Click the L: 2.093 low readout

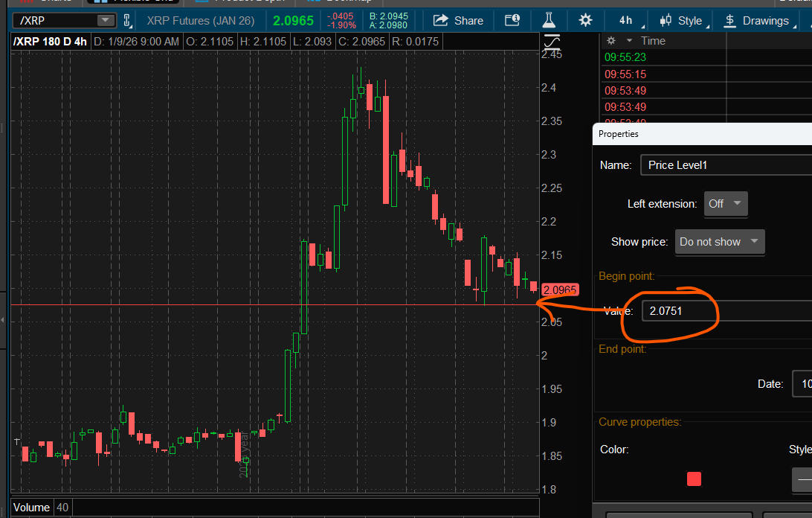point(312,42)
